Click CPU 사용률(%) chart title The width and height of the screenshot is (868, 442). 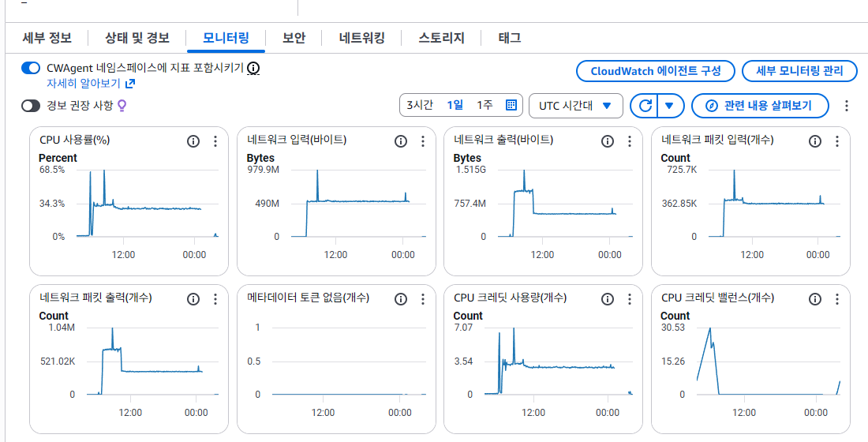pos(75,140)
